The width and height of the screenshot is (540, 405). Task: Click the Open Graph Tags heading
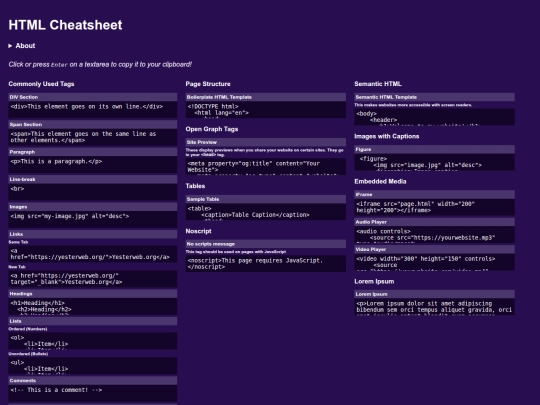[x=212, y=129]
